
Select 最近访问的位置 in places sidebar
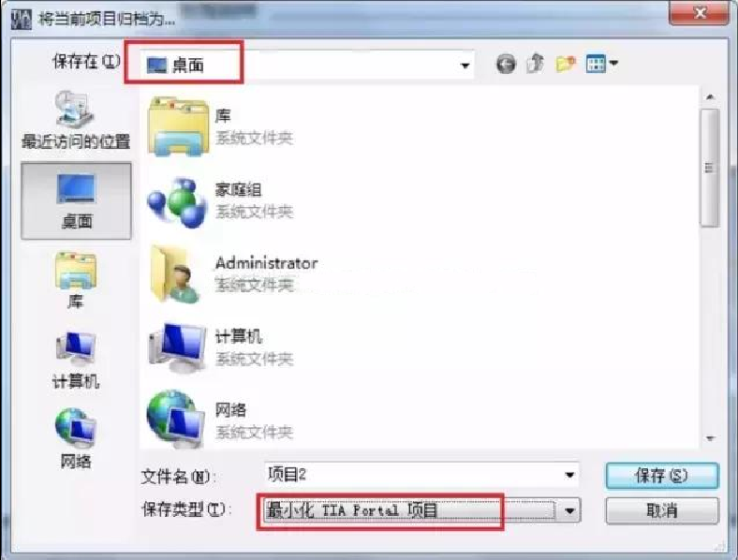click(x=76, y=120)
